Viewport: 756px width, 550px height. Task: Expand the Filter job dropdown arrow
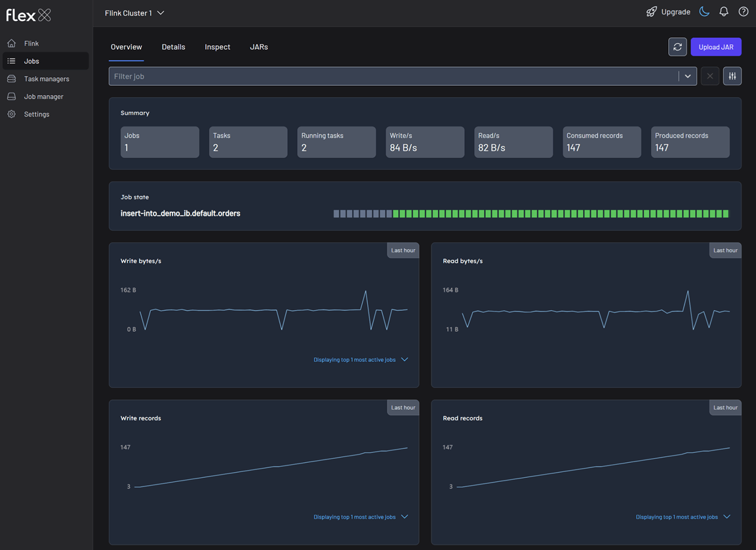688,76
